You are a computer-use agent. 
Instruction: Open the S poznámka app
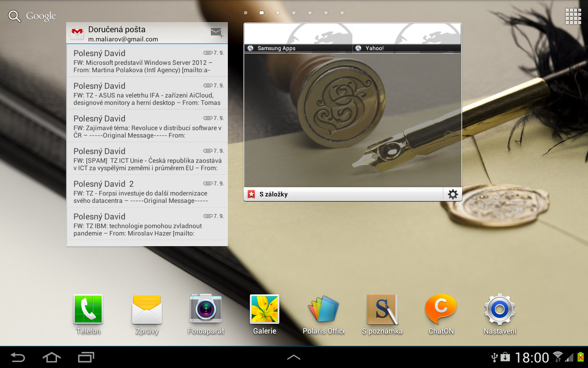[382, 309]
